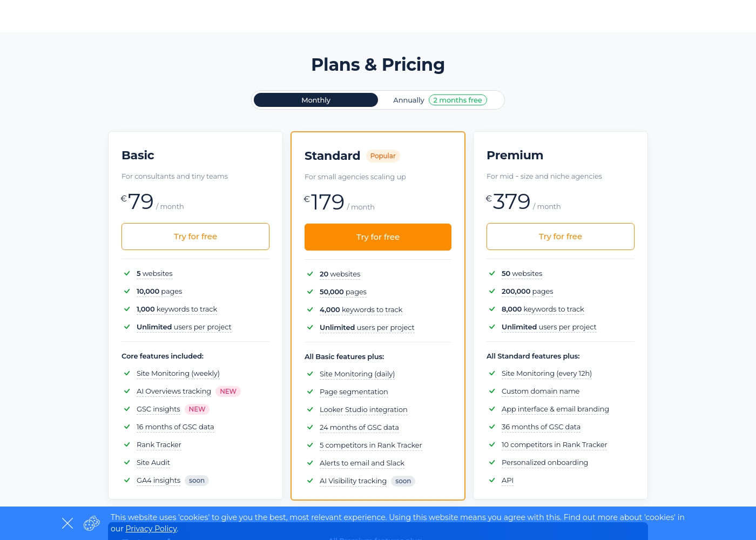Click the checkmark beside API in Premium

492,480
